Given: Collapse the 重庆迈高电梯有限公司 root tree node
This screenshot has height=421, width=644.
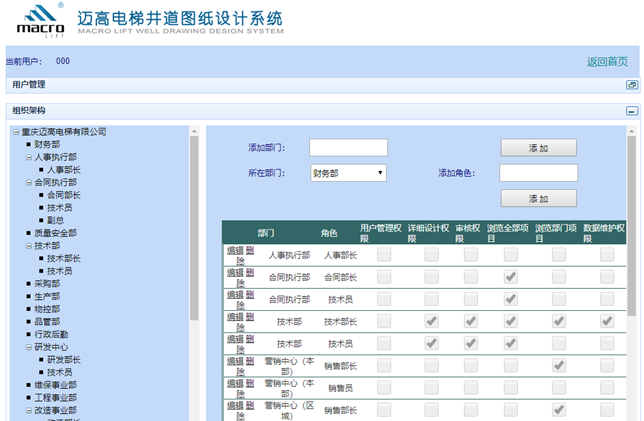Looking at the screenshot, I should (x=16, y=132).
